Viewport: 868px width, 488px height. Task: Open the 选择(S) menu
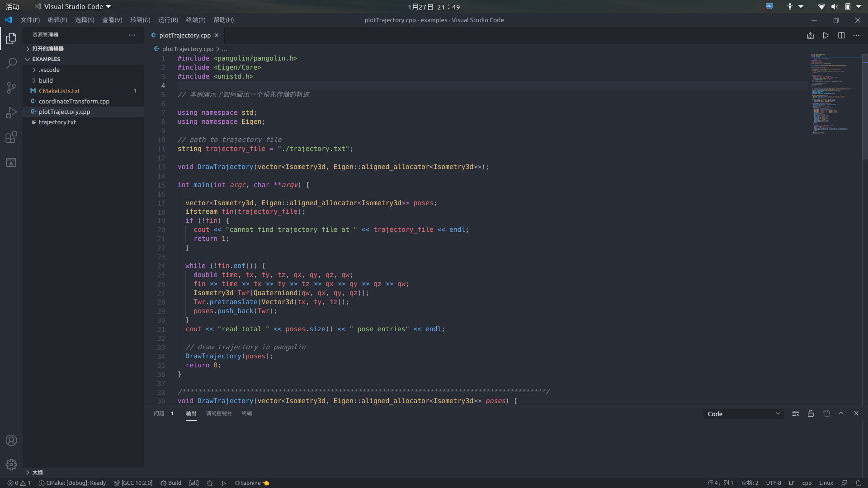coord(85,20)
